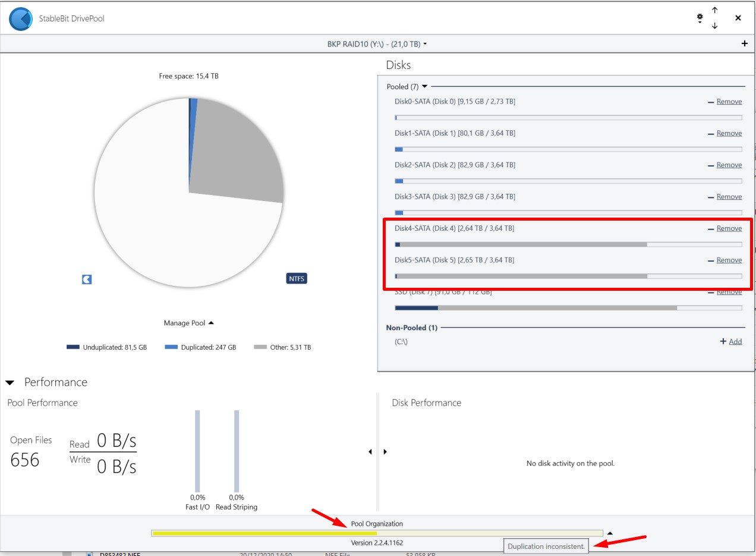Expand Pool Organization options arrow
The image size is (756, 556).
[x=609, y=533]
